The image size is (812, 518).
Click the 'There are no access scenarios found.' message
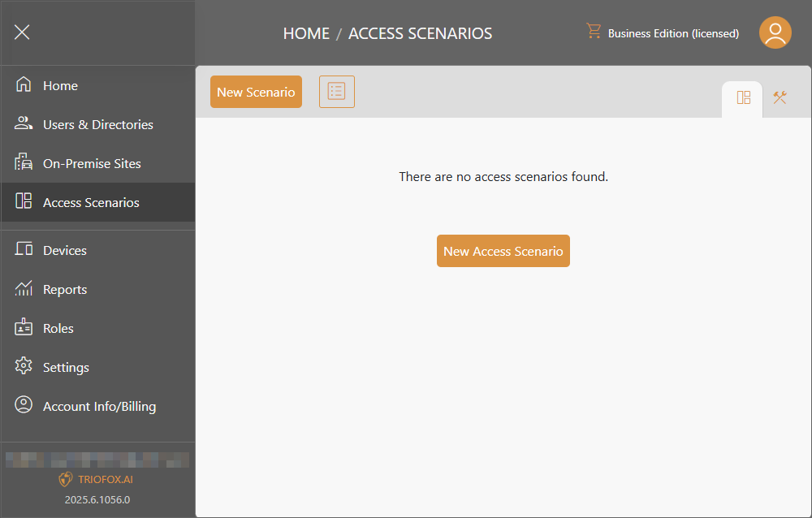click(503, 177)
